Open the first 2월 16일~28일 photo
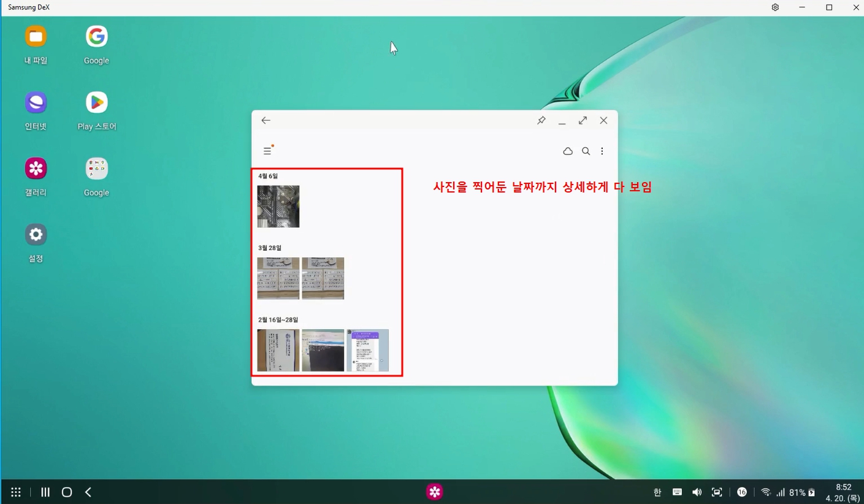864x504 pixels. pos(278,350)
